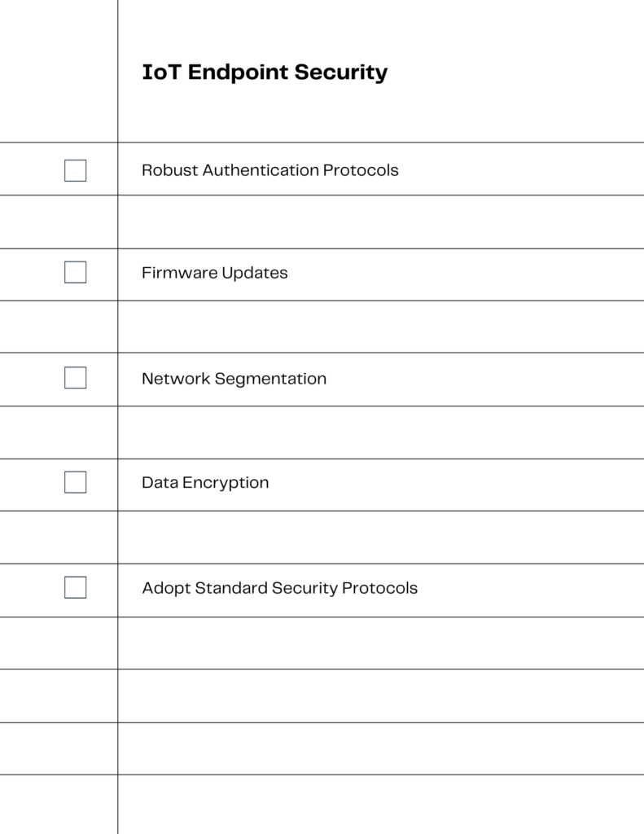This screenshot has width=644, height=834.
Task: Select the Network Segmentation text
Action: [234, 379]
